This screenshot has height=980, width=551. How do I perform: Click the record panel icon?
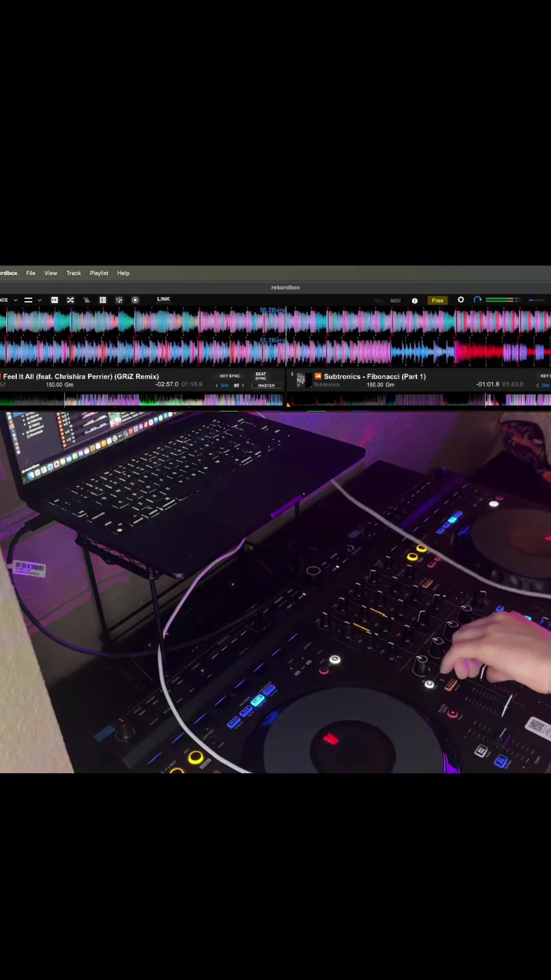[135, 300]
